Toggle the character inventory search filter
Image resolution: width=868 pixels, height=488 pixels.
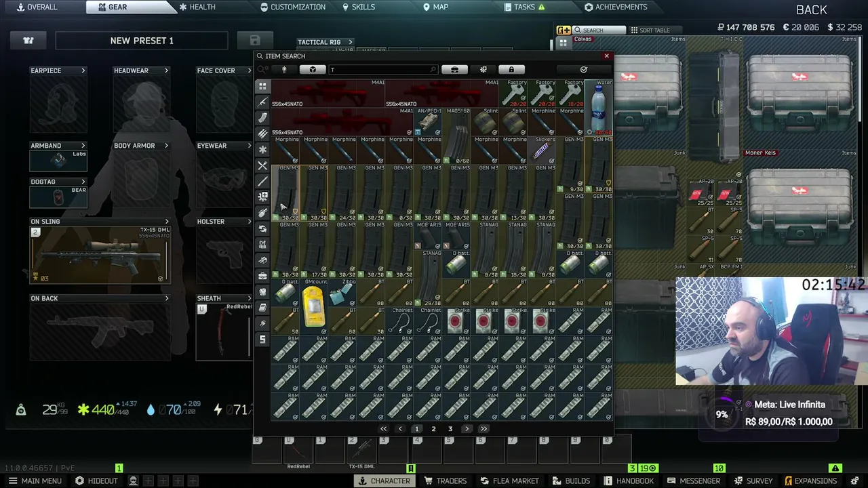(284, 70)
